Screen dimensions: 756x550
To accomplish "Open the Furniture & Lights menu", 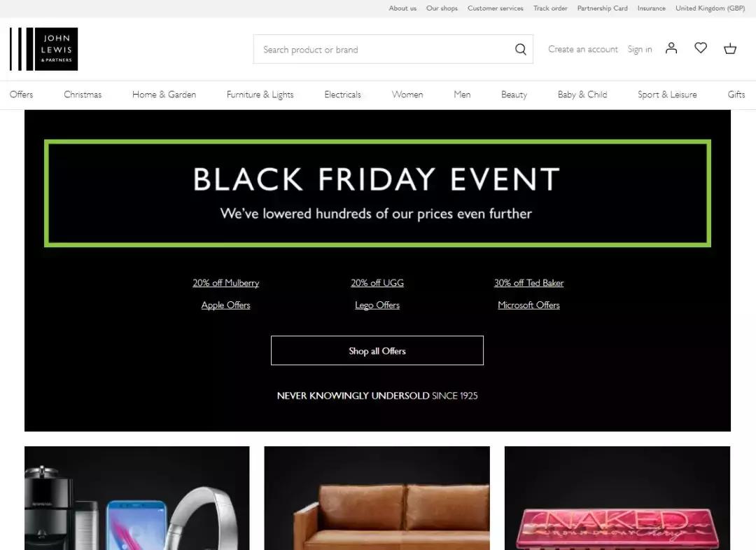I will pyautogui.click(x=260, y=95).
